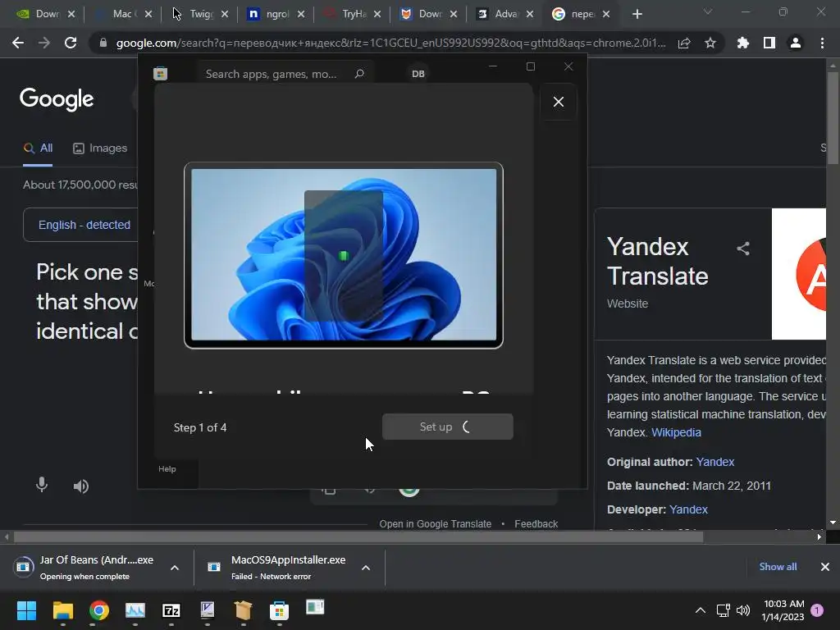Open the DB account avatar in Microsoft Store
840x630 pixels.
point(418,73)
